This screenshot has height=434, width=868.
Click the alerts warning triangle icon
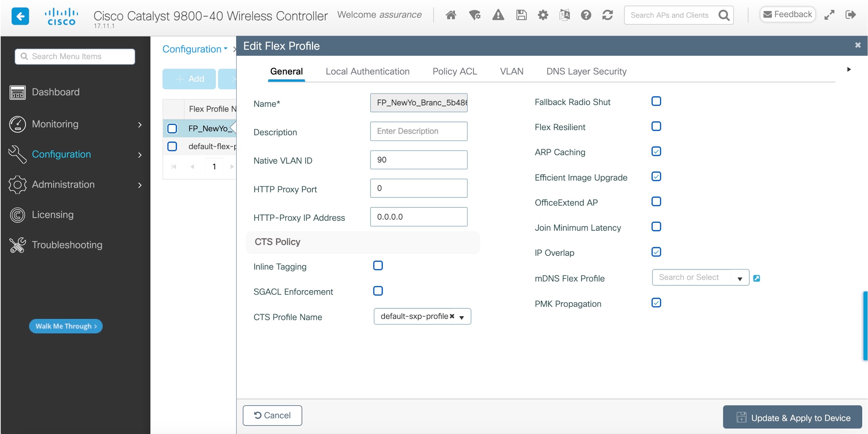[x=498, y=15]
